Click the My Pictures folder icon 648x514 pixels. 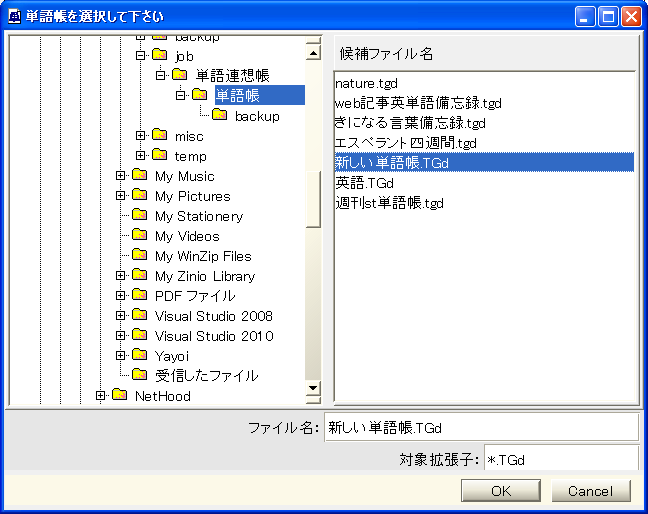tap(140, 194)
